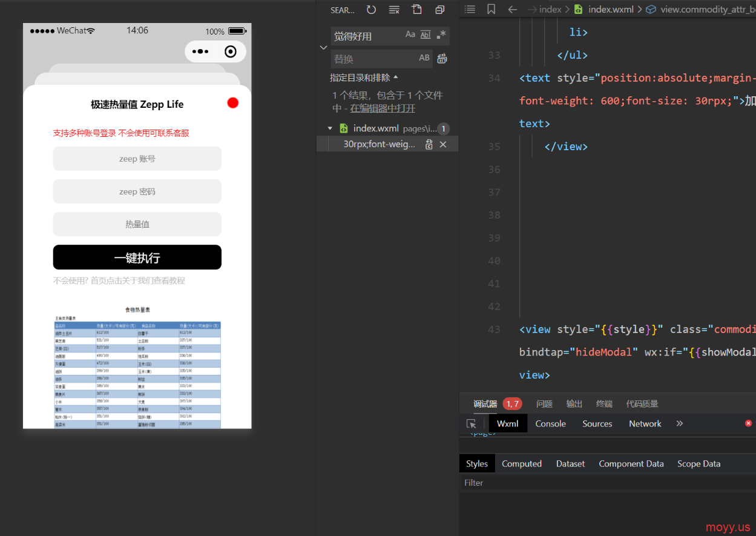
Task: Click the 不会使用? 首页点击关于我们查看教程 text
Action: 119,280
